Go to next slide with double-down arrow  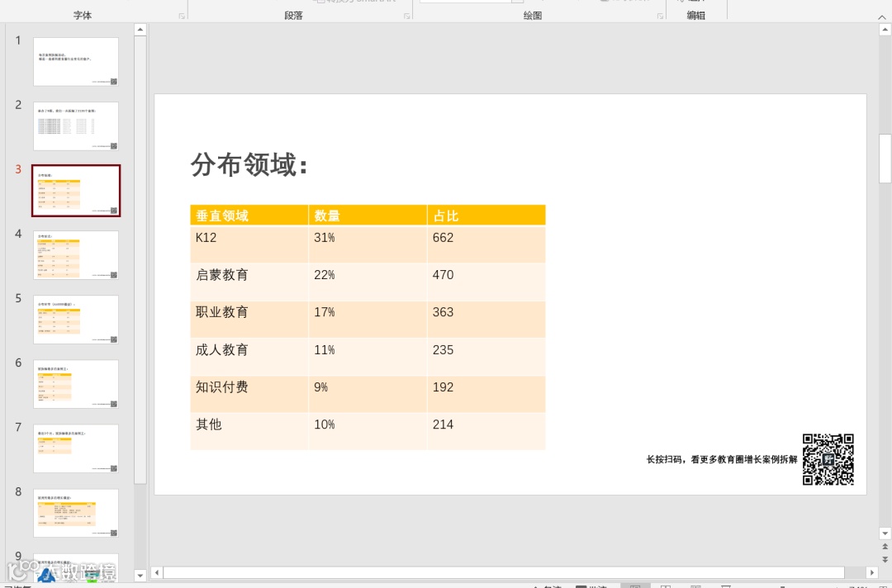click(x=885, y=560)
